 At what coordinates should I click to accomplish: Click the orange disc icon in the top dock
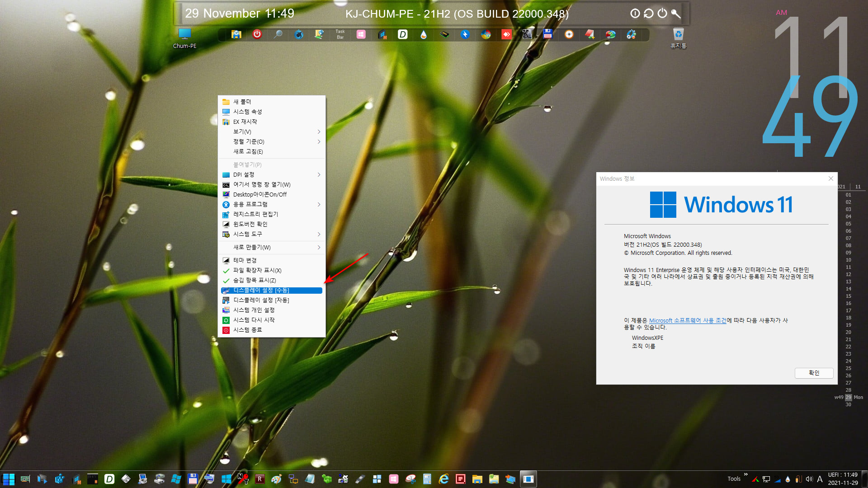tap(569, 34)
